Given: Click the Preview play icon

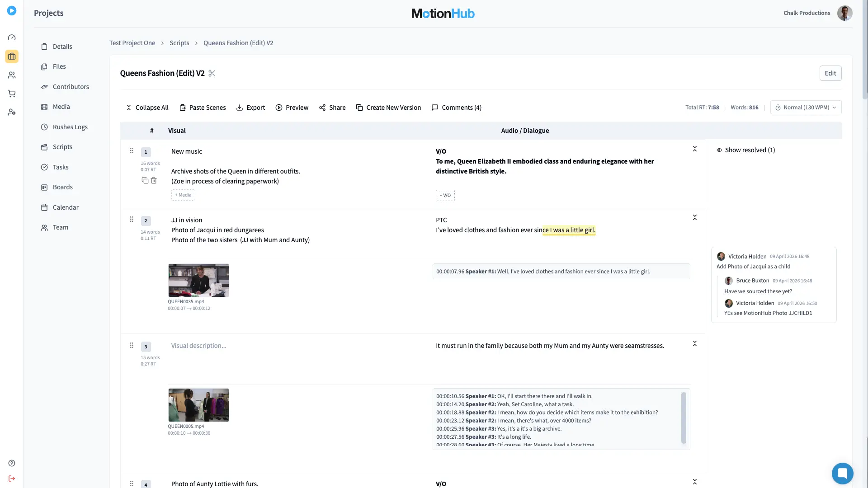Looking at the screenshot, I should coord(279,108).
